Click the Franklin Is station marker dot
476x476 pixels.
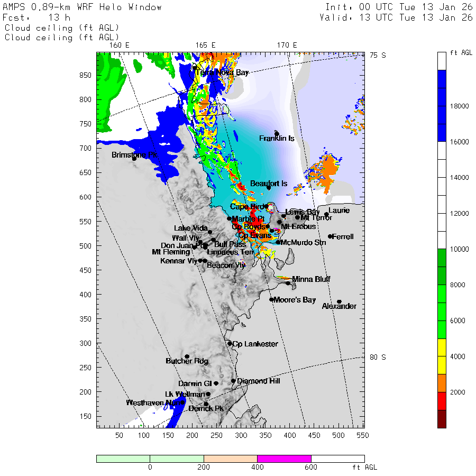tap(277, 133)
